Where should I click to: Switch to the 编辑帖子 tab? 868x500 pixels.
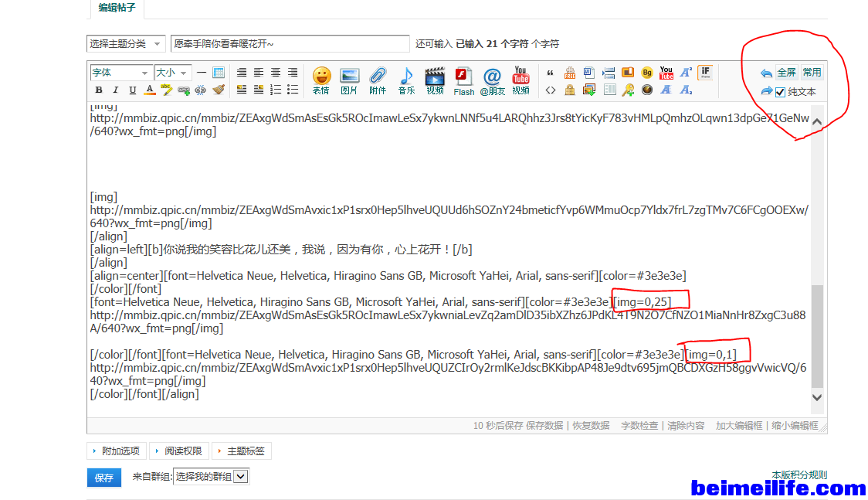115,8
